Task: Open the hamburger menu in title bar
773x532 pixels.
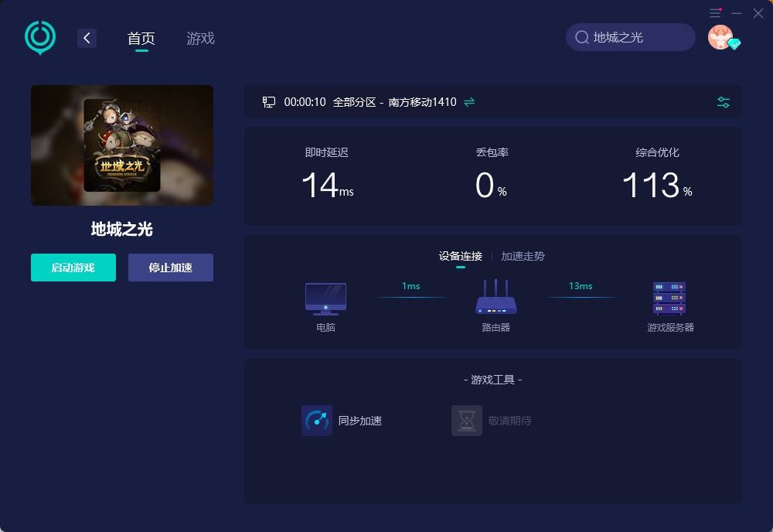Action: coord(715,13)
